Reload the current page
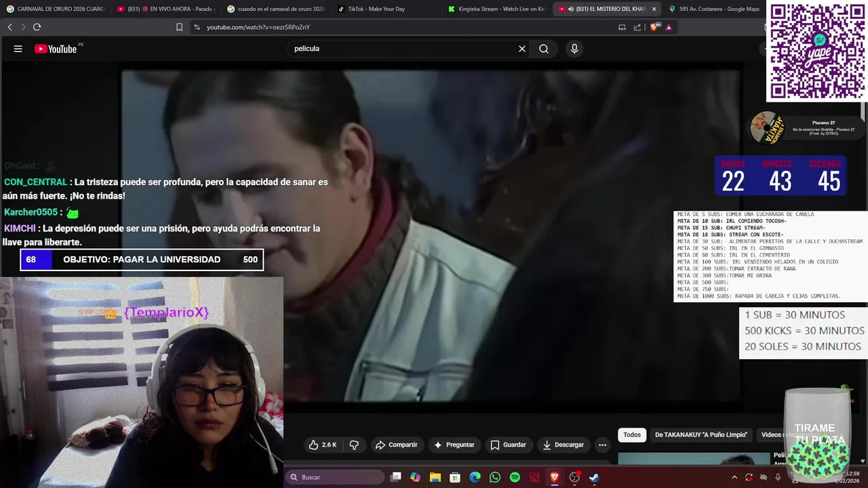 coord(37,27)
